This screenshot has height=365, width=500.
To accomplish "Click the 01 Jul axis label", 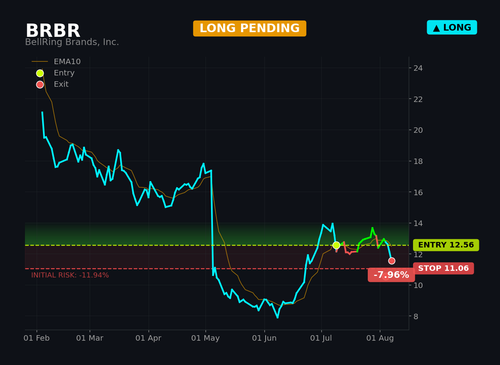I will (x=321, y=338).
